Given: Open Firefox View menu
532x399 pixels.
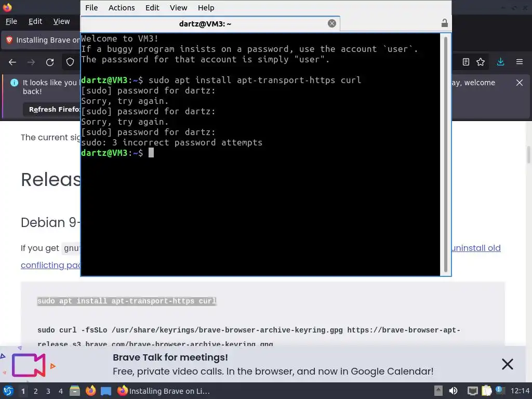Looking at the screenshot, I should tap(61, 21).
